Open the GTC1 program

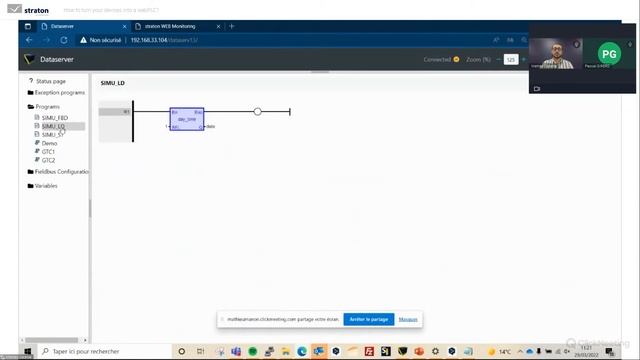[x=48, y=151]
